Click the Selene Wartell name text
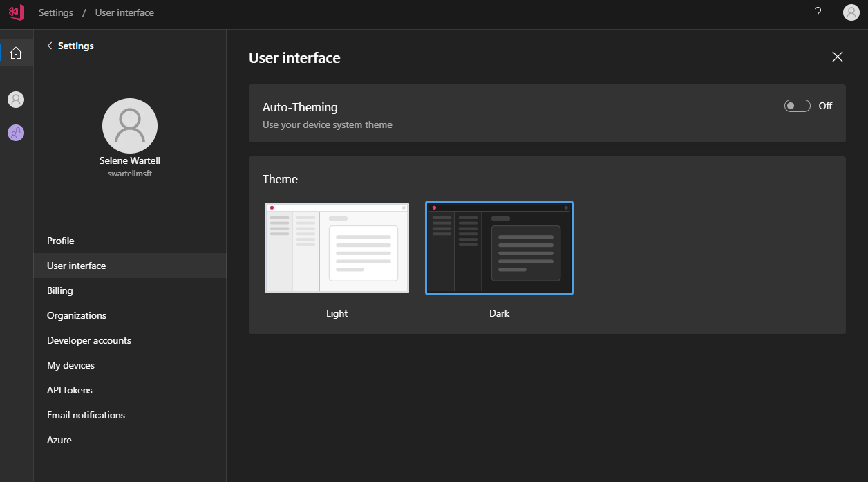 point(130,160)
